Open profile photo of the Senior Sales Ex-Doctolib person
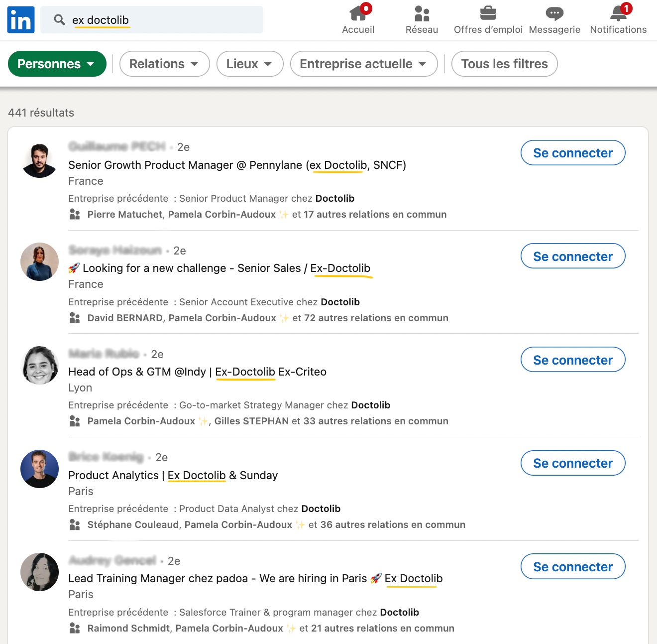657x644 pixels. pos(39,262)
